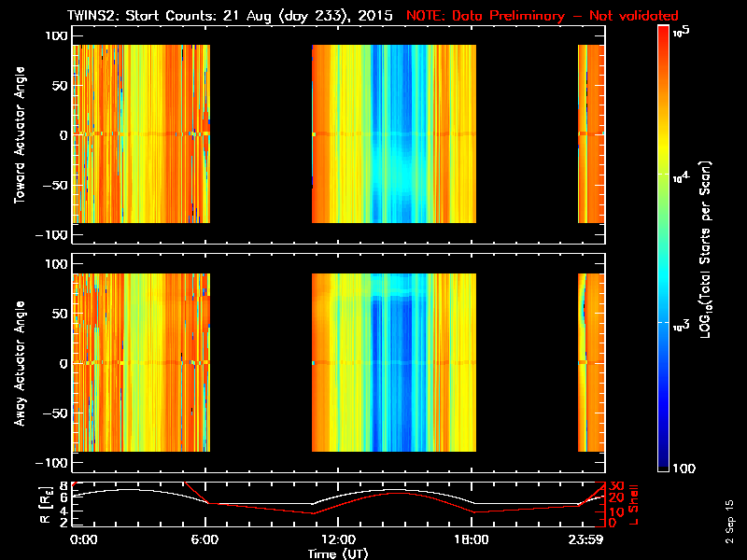The width and height of the screenshot is (747, 560).
Task: Click the "R [RE]" axis label
Action: point(46,506)
